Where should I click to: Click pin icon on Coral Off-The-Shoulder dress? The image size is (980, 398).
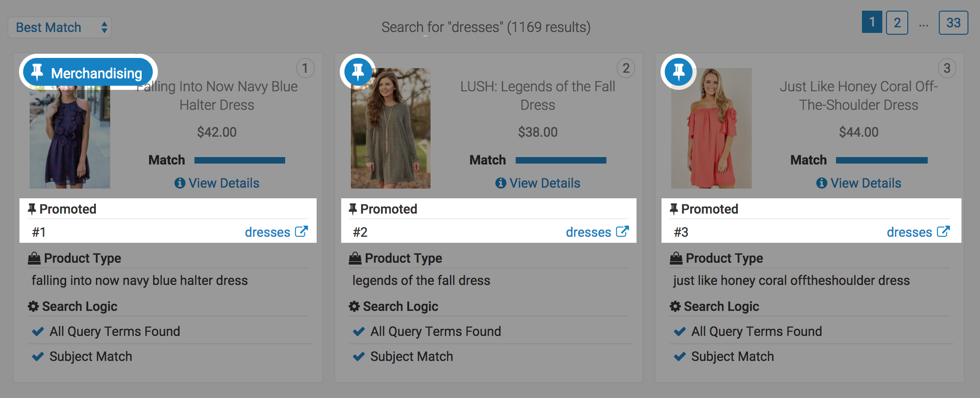(679, 72)
